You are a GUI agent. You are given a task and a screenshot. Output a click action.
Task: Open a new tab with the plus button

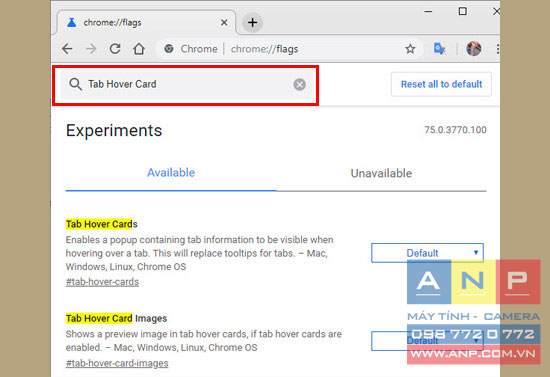(252, 22)
